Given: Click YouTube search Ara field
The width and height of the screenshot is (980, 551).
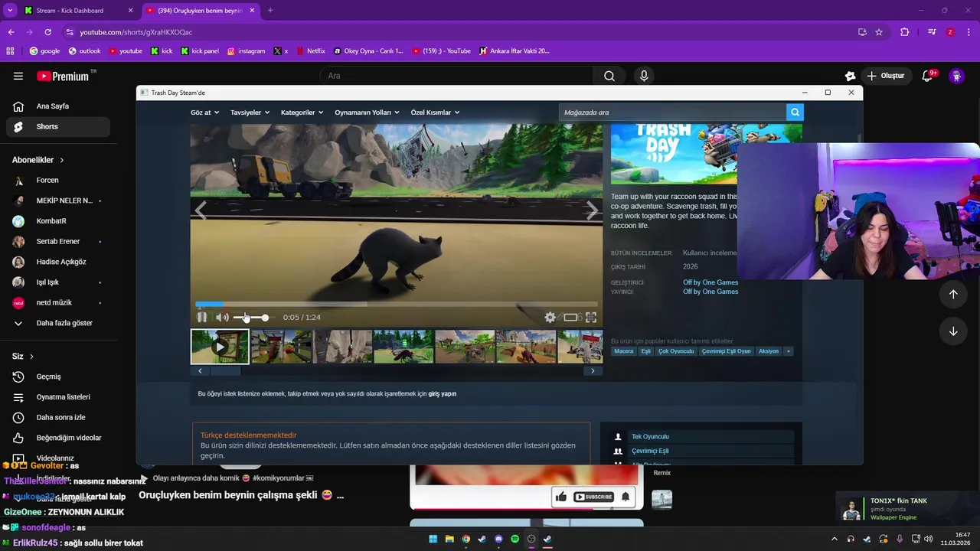Looking at the screenshot, I should click(456, 76).
